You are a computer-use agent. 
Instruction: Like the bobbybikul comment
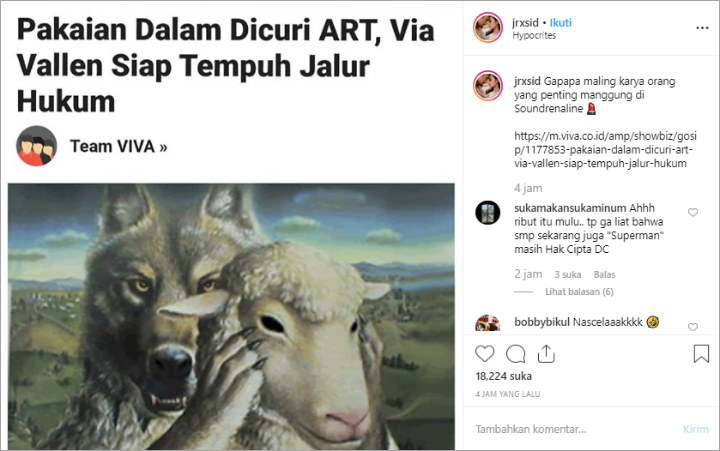[x=692, y=327]
